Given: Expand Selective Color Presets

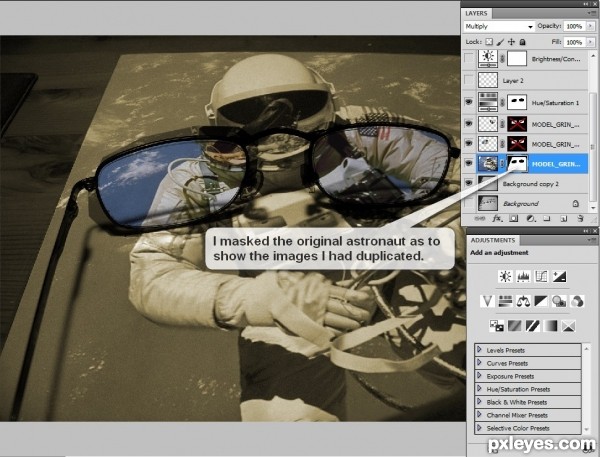Looking at the screenshot, I should (x=479, y=428).
